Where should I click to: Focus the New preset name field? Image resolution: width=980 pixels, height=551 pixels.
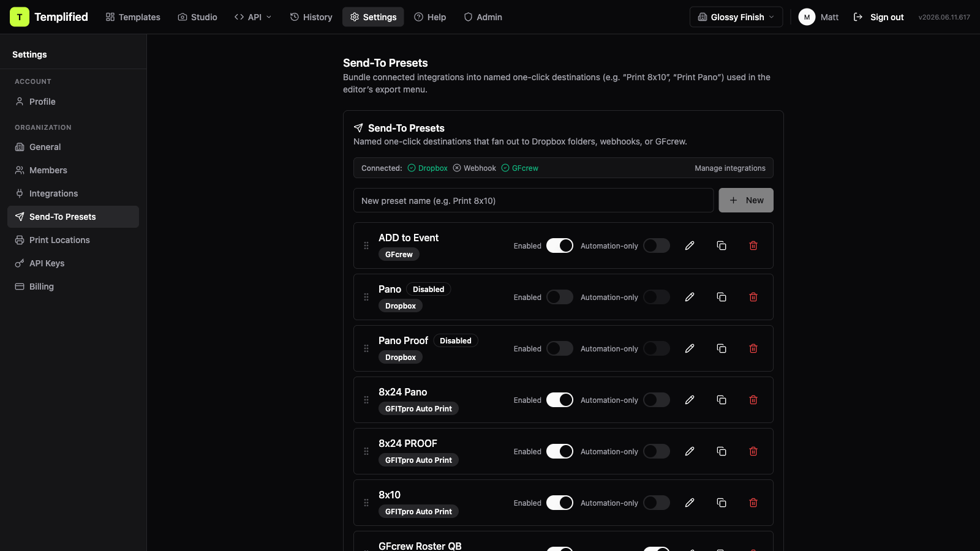pyautogui.click(x=533, y=200)
